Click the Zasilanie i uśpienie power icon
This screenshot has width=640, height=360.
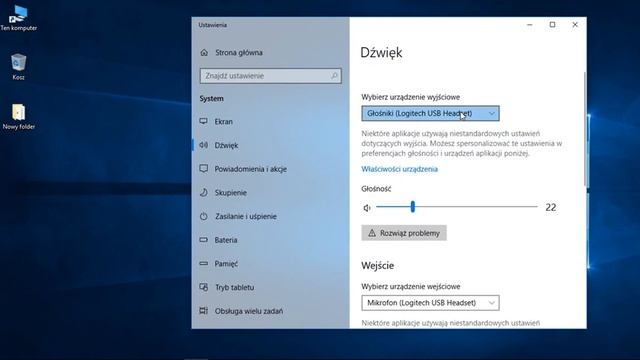point(203,216)
